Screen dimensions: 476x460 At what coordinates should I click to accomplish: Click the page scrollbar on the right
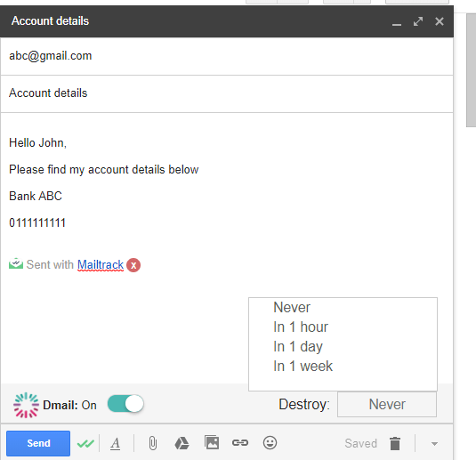point(472,70)
